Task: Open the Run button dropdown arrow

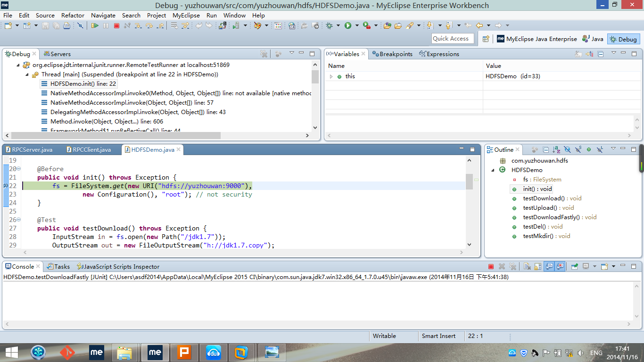Action: (357, 25)
